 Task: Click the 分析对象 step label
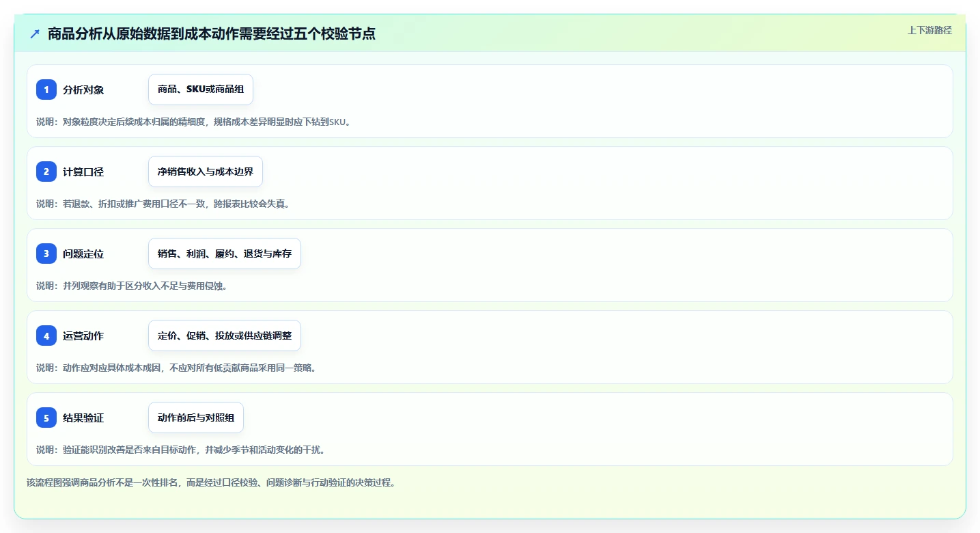click(x=83, y=90)
